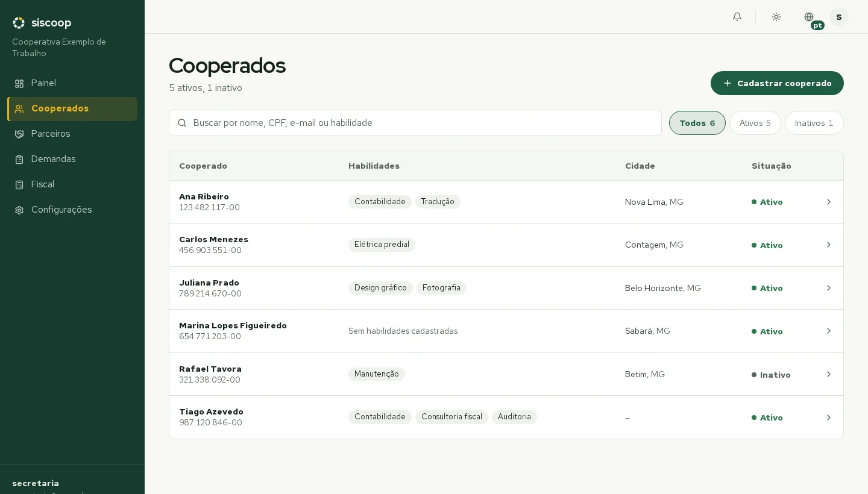Open Rafael Tavora row chevron
The image size is (868, 494).
829,374
